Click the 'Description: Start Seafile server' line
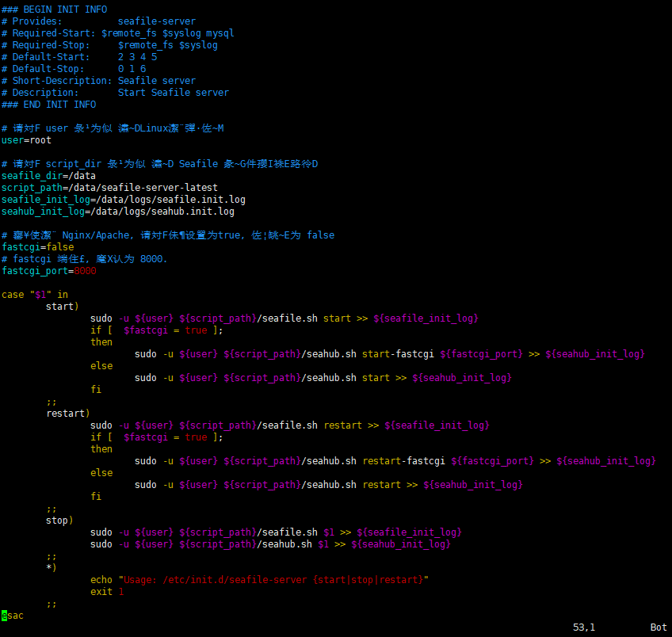Viewport: 672px width, 637px height. 115,93
